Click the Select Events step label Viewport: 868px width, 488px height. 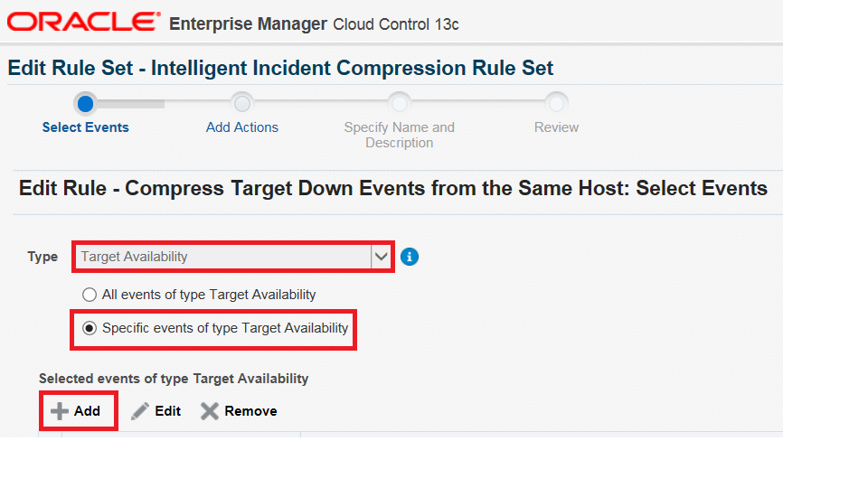point(85,127)
